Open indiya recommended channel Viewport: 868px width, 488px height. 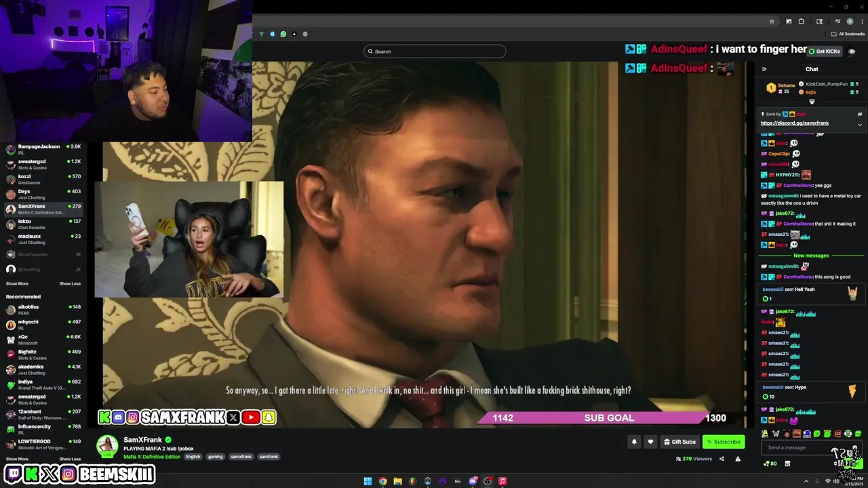click(x=43, y=384)
